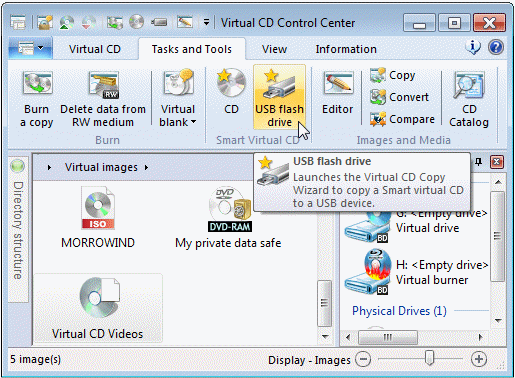Click zoom in plus button
The height and width of the screenshot is (378, 515).
tap(479, 359)
